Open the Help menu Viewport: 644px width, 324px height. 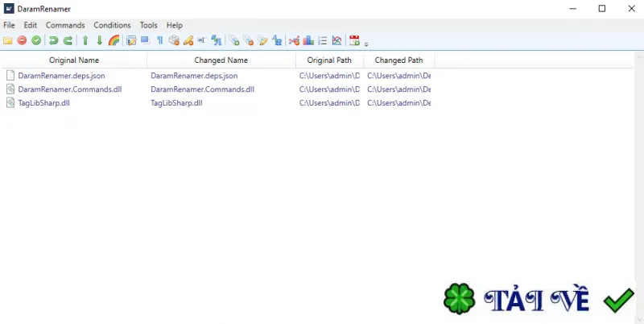[174, 25]
